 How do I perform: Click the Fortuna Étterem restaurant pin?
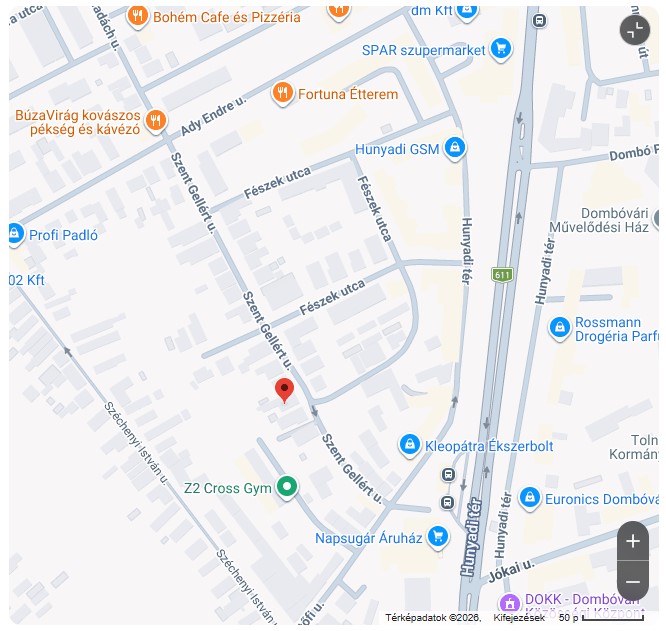[x=282, y=93]
